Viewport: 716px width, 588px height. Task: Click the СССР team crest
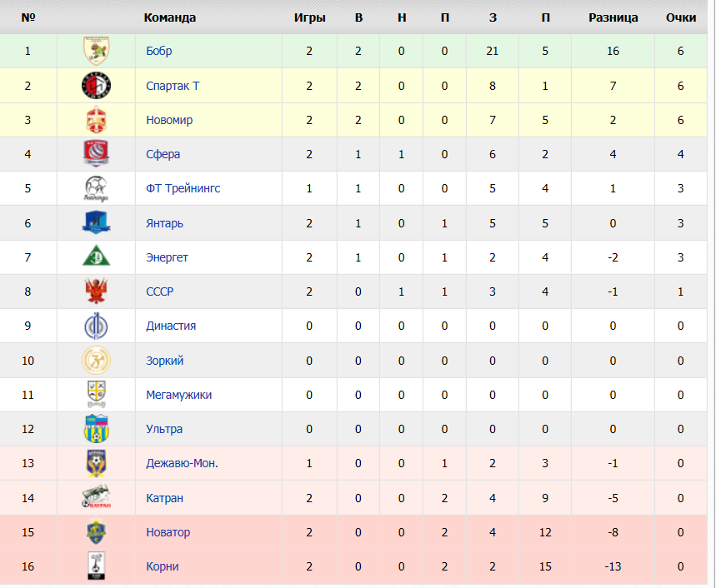click(97, 291)
